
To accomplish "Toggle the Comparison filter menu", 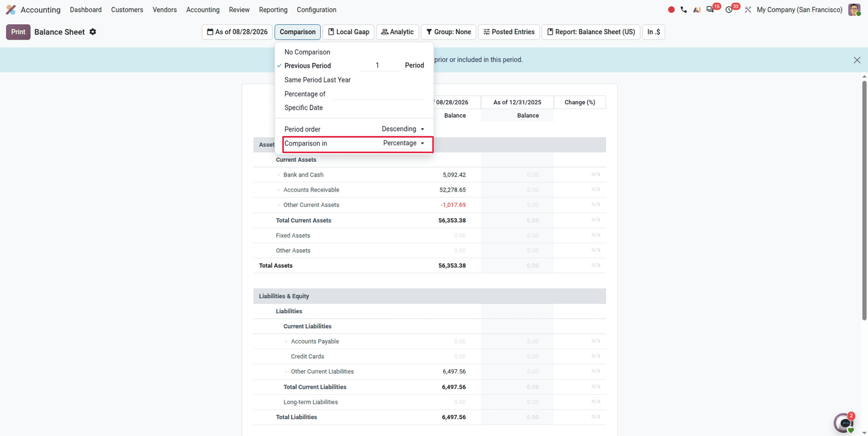I will click(297, 32).
